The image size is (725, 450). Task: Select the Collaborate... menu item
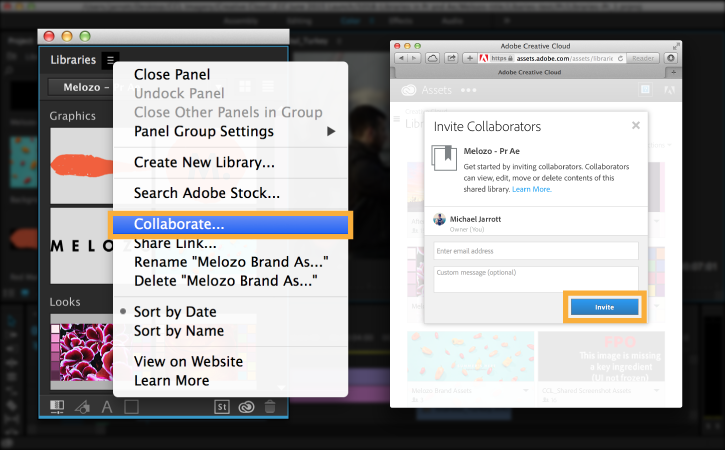tap(231, 224)
